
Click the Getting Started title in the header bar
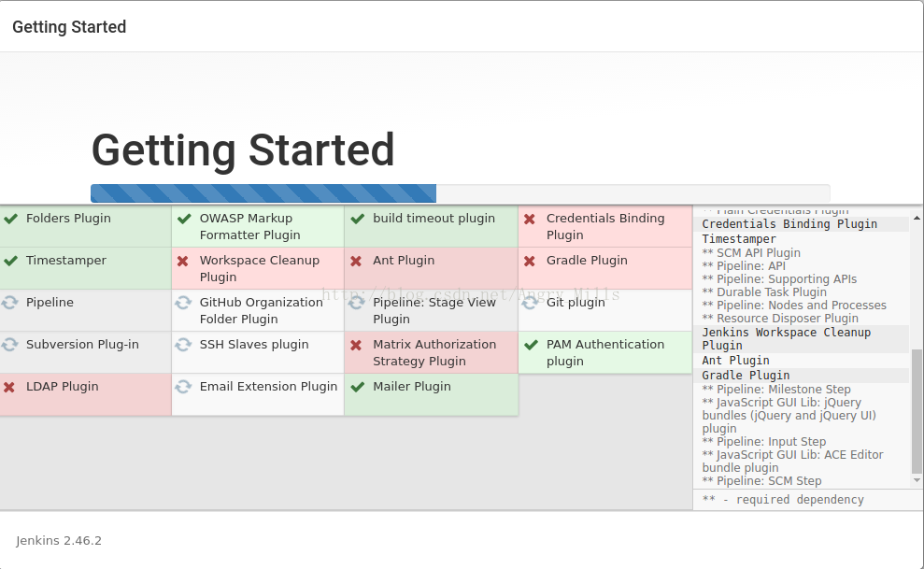pos(69,27)
